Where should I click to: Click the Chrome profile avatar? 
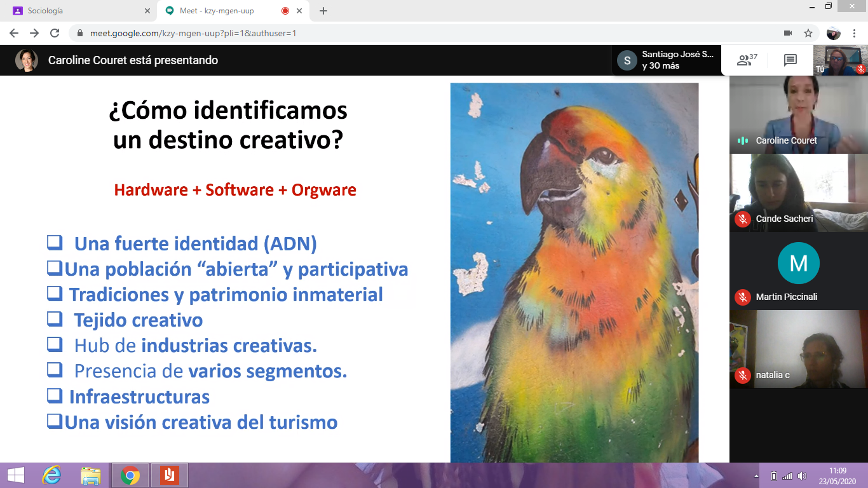pos(833,33)
